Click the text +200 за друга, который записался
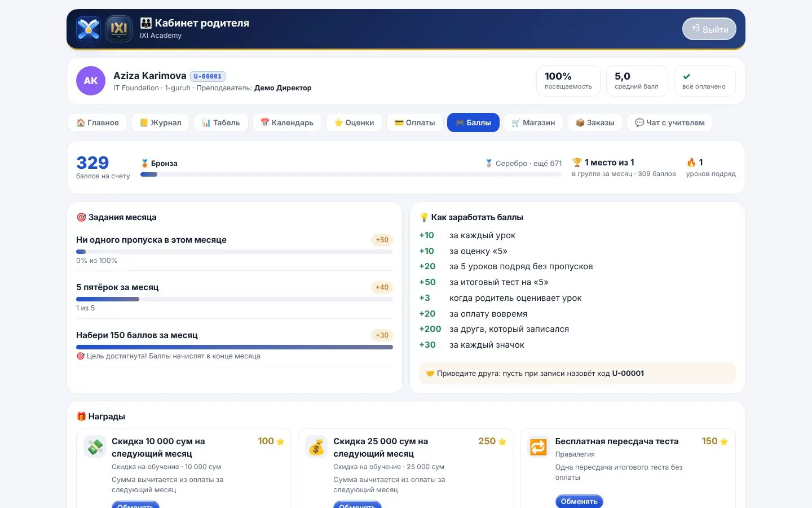Viewport: 812px width, 508px height. (x=494, y=329)
